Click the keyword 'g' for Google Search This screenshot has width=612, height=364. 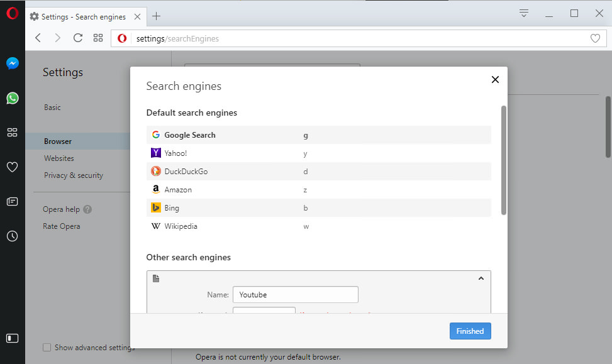click(306, 135)
